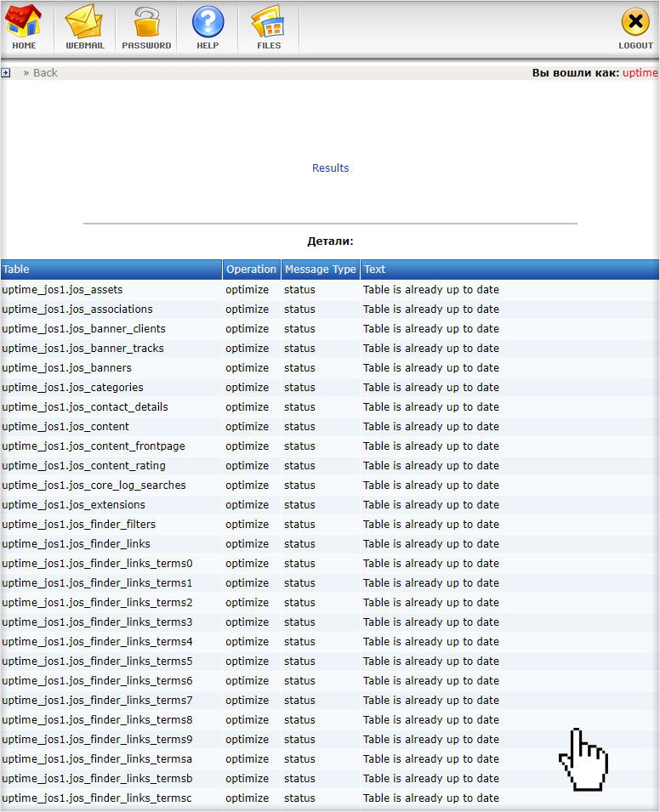660x812 pixels.
Task: Click 'Table is already up to date' for jos_extensions
Action: (431, 505)
